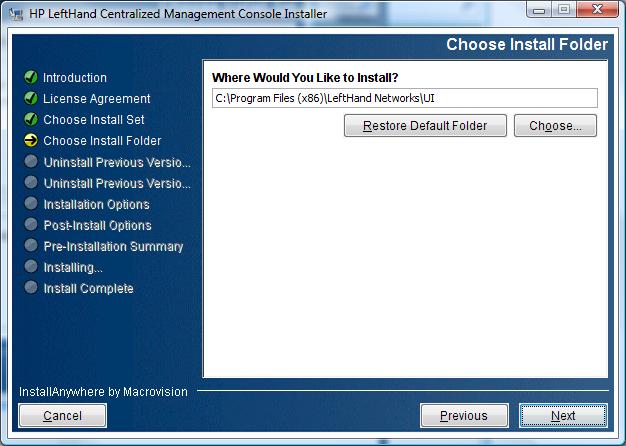Click the 'Choose Install Folder' header title
This screenshot has height=446, width=626.
pyautogui.click(x=527, y=44)
